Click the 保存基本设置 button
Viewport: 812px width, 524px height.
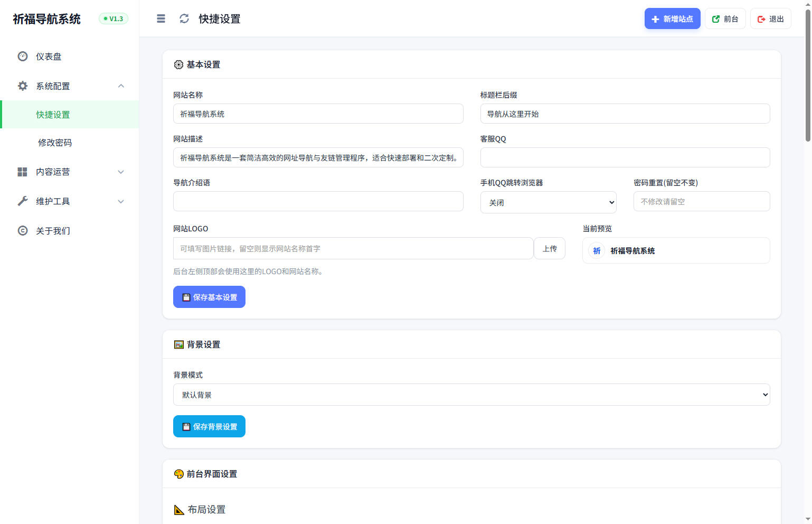209,297
